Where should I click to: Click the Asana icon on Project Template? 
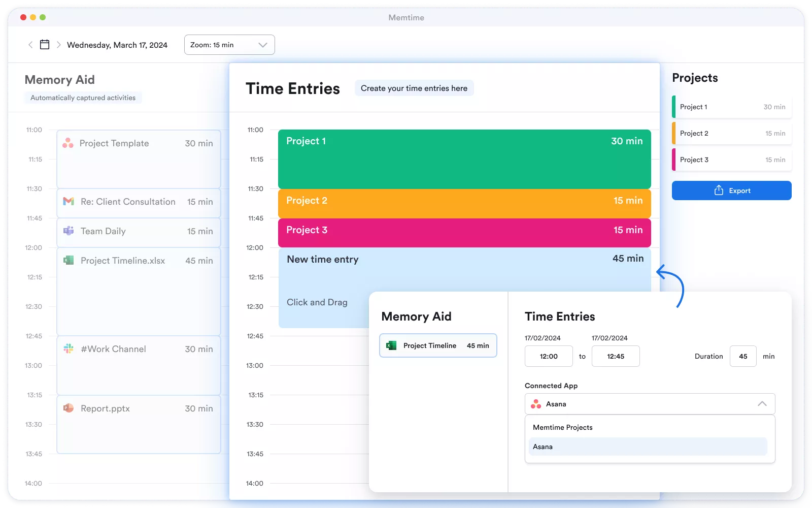click(68, 143)
